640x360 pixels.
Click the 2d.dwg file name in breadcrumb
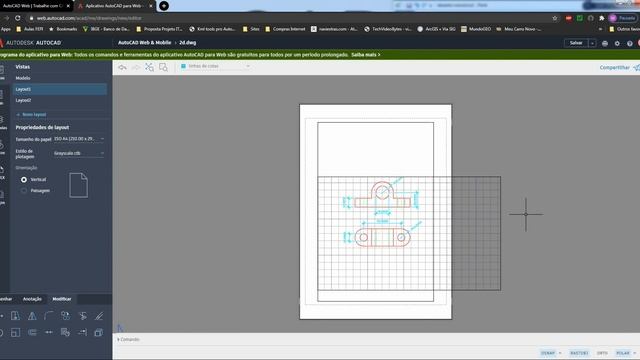tap(188, 43)
